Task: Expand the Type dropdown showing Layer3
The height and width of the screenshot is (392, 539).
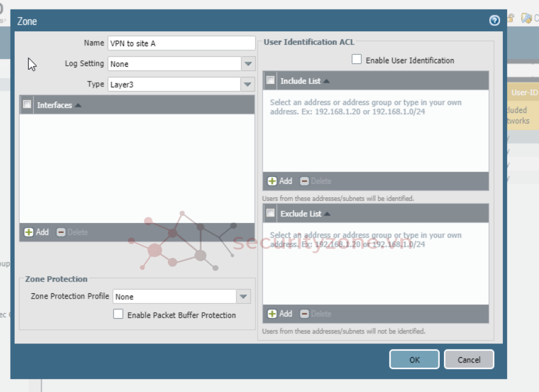Action: pos(248,85)
